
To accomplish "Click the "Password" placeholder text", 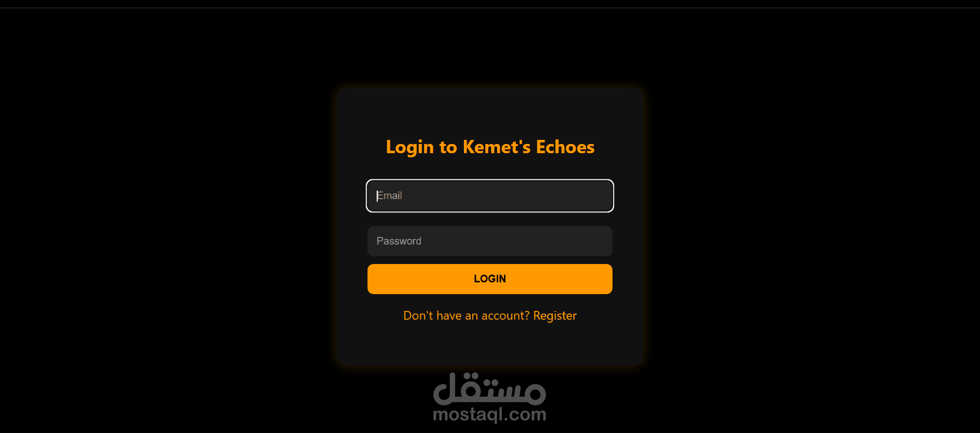I will point(399,241).
